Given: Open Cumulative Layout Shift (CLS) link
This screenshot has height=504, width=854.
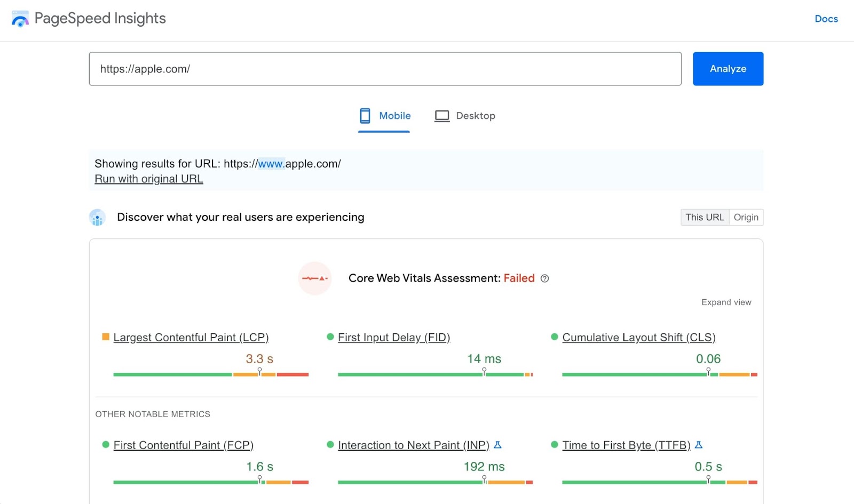Looking at the screenshot, I should coord(639,338).
